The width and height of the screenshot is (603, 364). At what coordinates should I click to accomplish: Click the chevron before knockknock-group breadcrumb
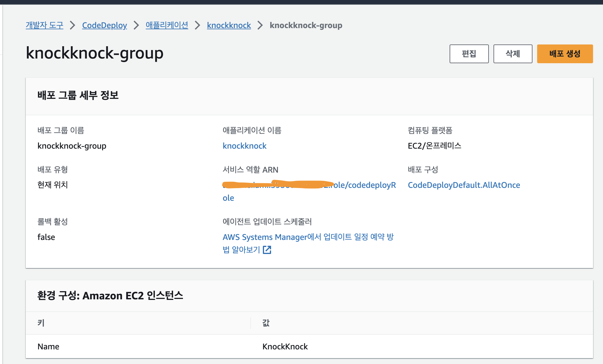260,25
